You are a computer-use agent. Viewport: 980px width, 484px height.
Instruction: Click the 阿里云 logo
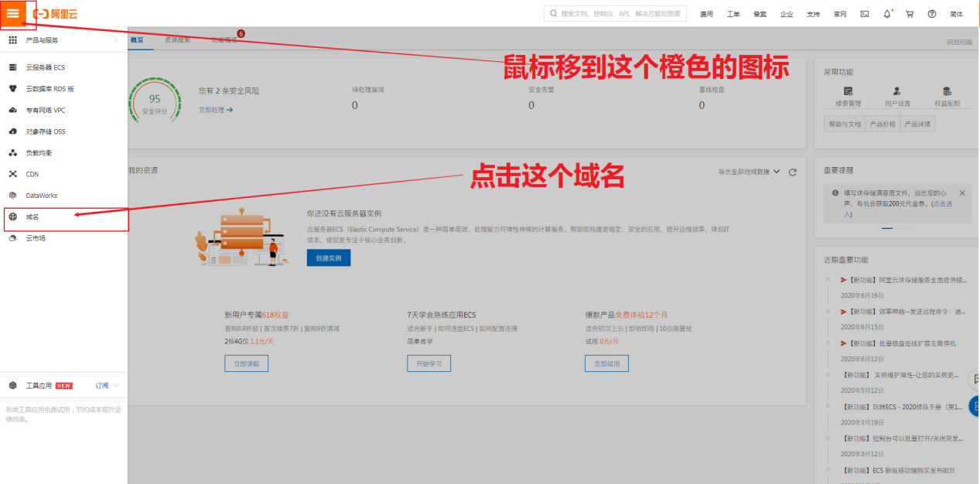(55, 14)
